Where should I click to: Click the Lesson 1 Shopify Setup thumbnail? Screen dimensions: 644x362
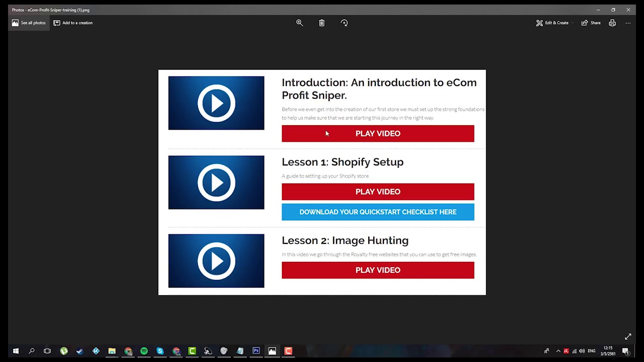[216, 183]
